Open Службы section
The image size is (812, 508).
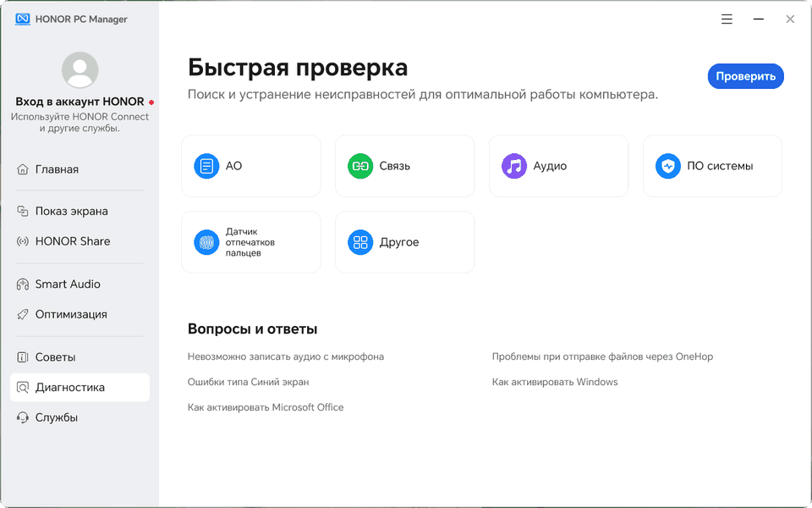[80, 417]
